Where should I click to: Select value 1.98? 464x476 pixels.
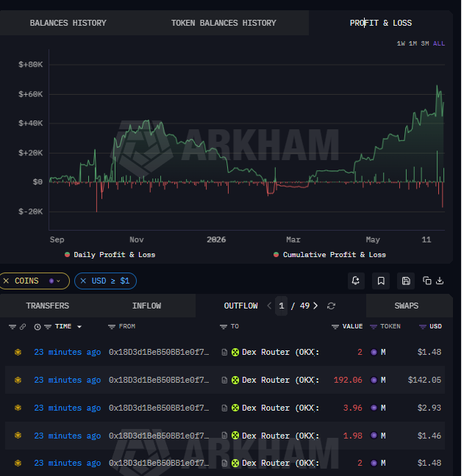tap(352, 436)
